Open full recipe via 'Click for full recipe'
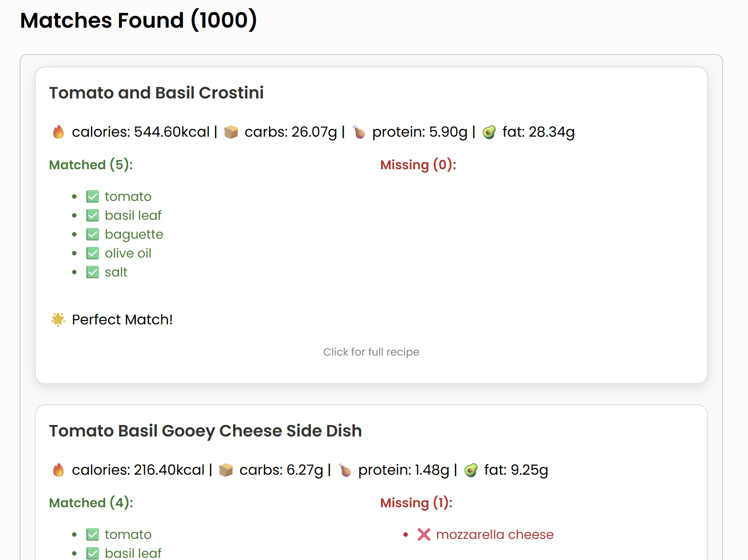This screenshot has height=560, width=748. 371,352
